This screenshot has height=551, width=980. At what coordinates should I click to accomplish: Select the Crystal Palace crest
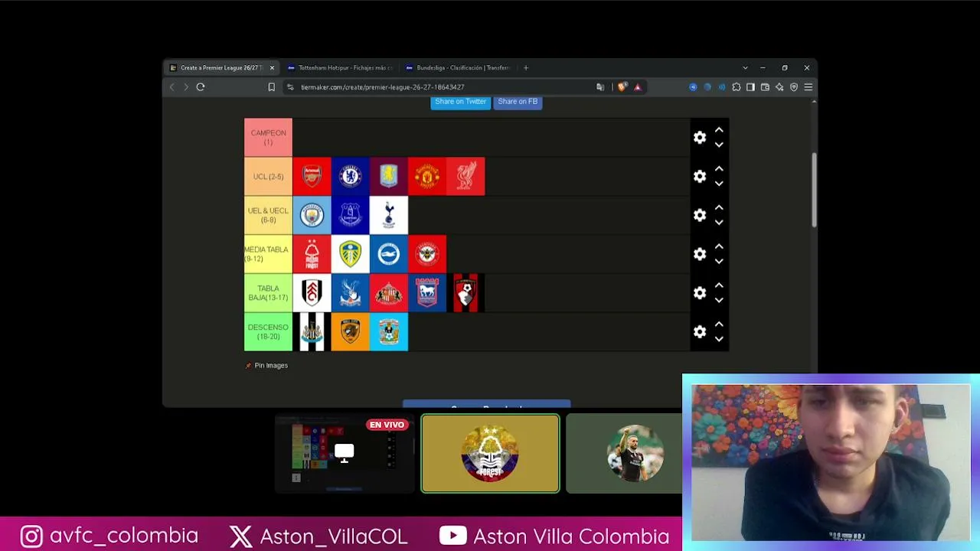coord(350,293)
